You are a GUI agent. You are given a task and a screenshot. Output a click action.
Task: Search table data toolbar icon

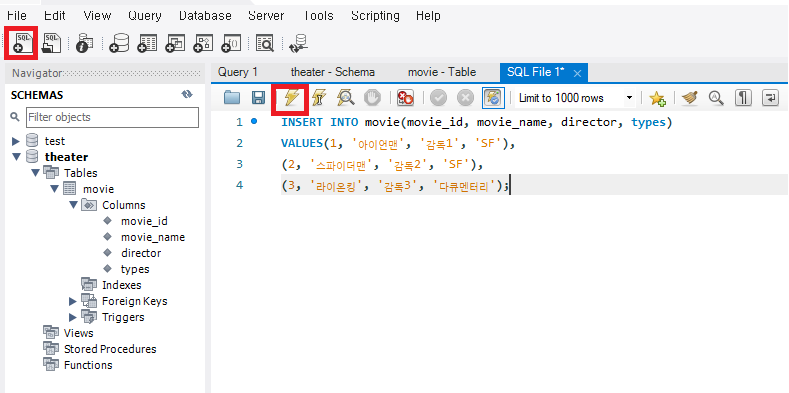click(x=265, y=44)
